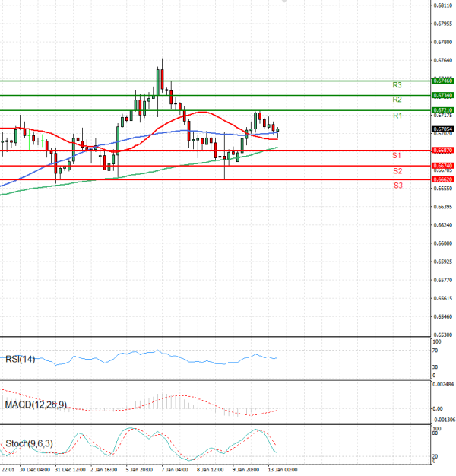This screenshot has width=456, height=476.
Task: Click the S2 support label
Action: point(397,171)
